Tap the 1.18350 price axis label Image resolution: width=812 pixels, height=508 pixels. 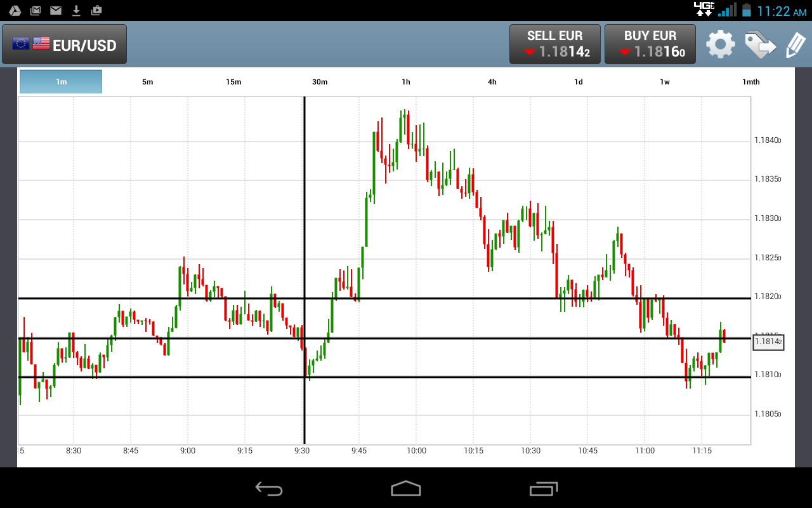click(768, 180)
